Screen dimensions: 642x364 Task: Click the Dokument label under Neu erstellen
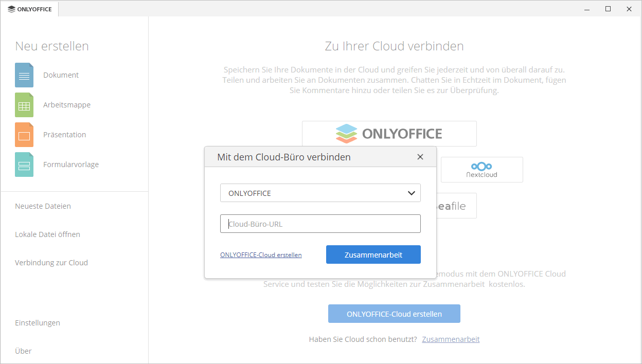pos(61,75)
